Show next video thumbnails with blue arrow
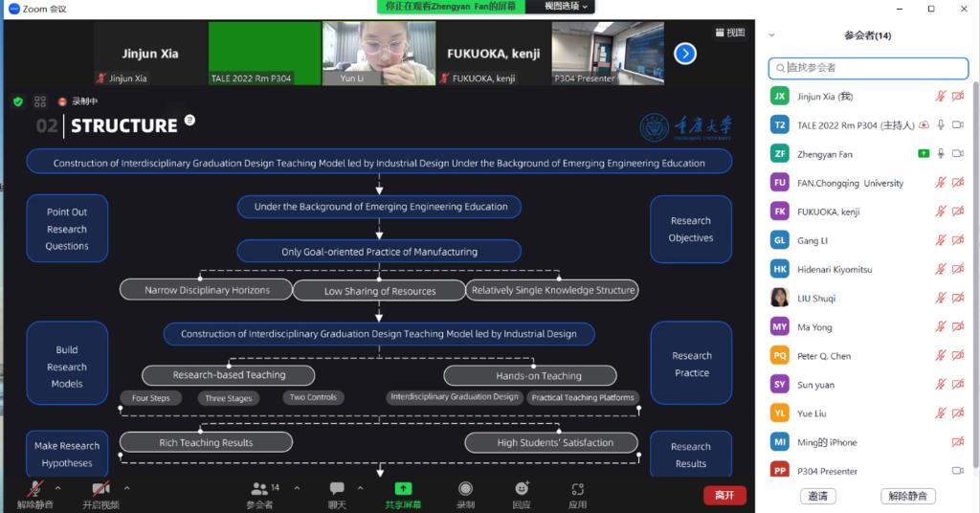This screenshot has width=980, height=513. [x=685, y=54]
